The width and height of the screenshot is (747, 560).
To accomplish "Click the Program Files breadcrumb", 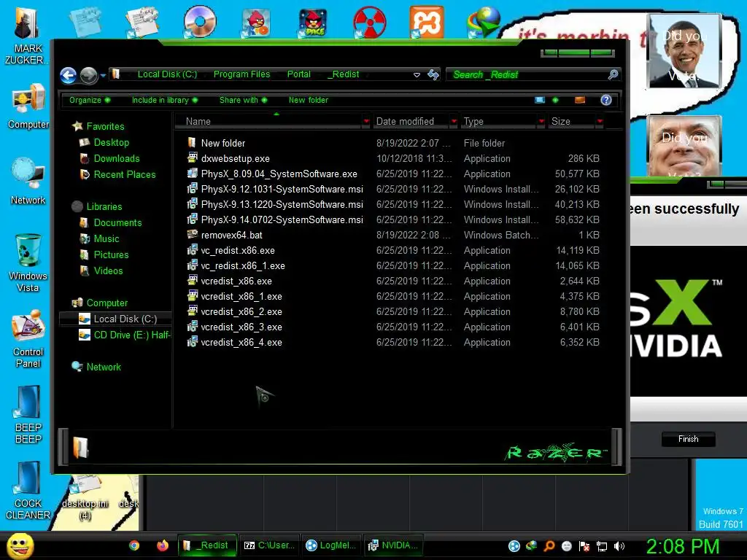I will (241, 74).
